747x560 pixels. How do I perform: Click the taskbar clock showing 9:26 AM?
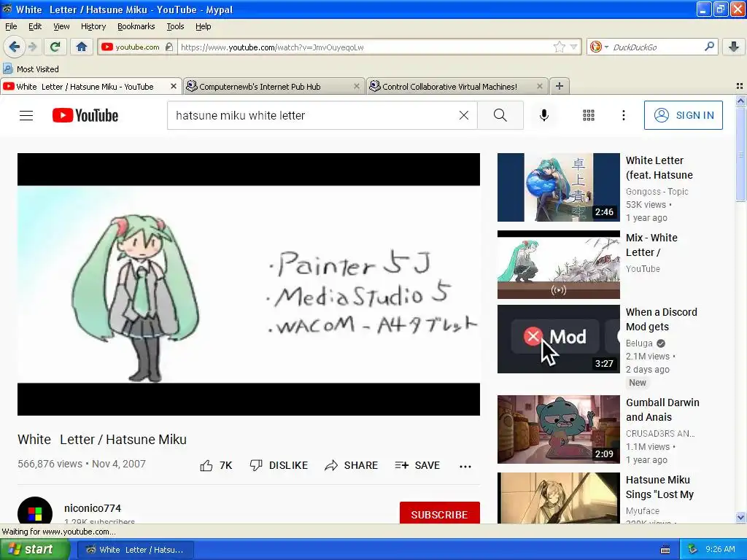(720, 549)
